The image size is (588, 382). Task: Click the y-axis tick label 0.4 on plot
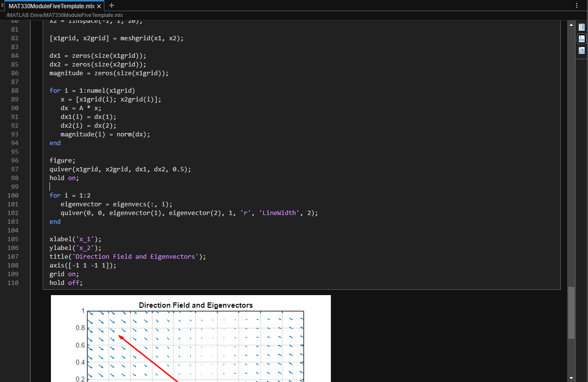pos(80,362)
